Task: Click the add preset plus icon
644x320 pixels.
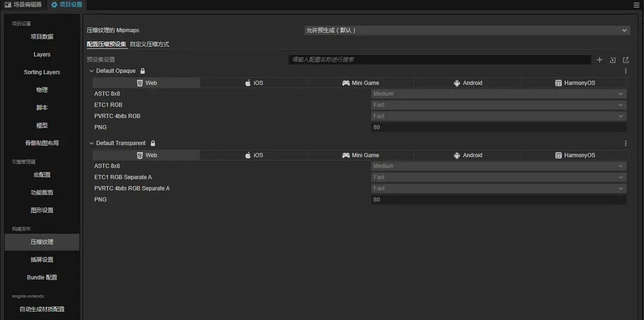Action: point(599,60)
